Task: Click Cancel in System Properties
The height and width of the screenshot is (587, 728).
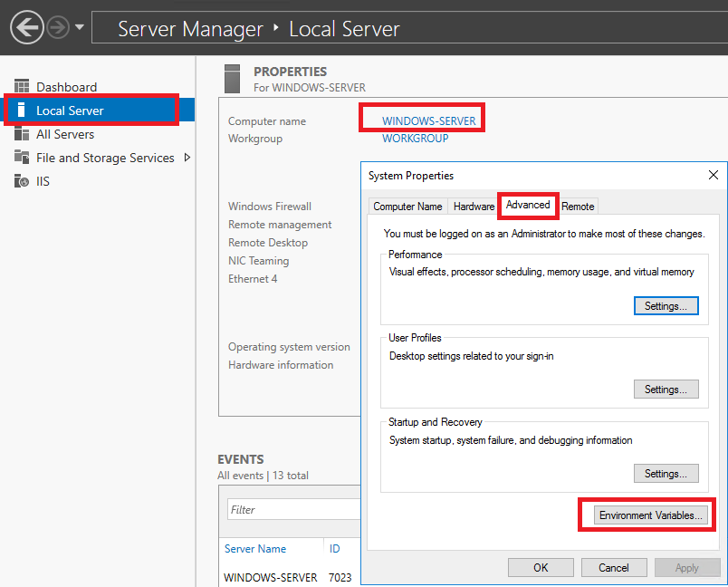Action: click(613, 567)
